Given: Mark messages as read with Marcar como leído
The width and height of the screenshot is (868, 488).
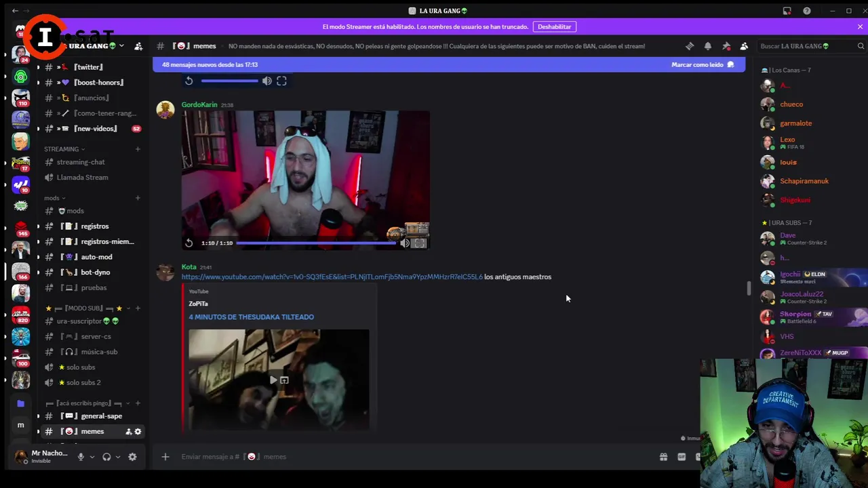Looking at the screenshot, I should (703, 64).
